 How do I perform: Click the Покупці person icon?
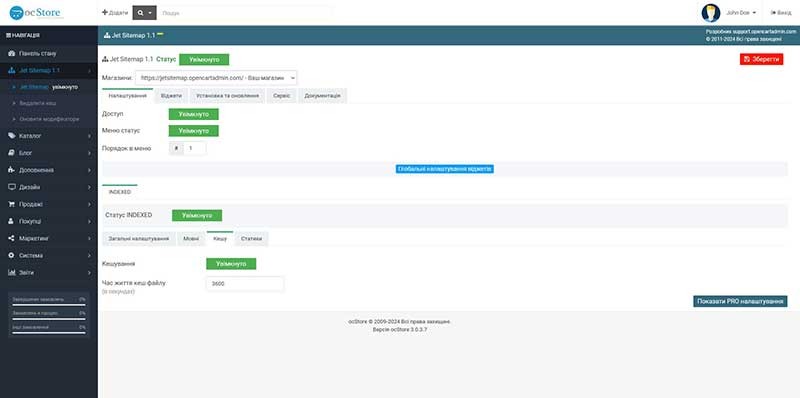coord(12,221)
